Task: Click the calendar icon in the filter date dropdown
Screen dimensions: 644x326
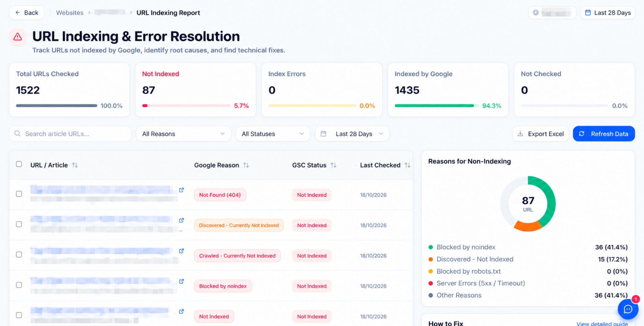Action: coord(323,134)
